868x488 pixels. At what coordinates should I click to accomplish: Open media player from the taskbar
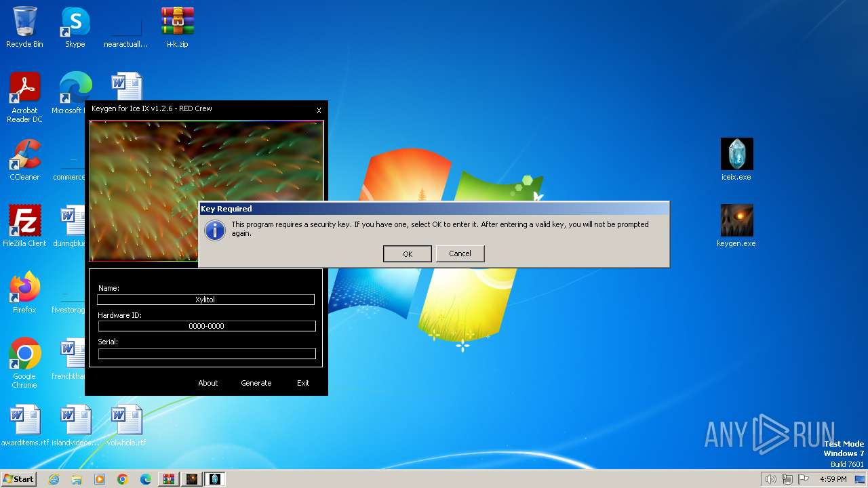[x=100, y=479]
